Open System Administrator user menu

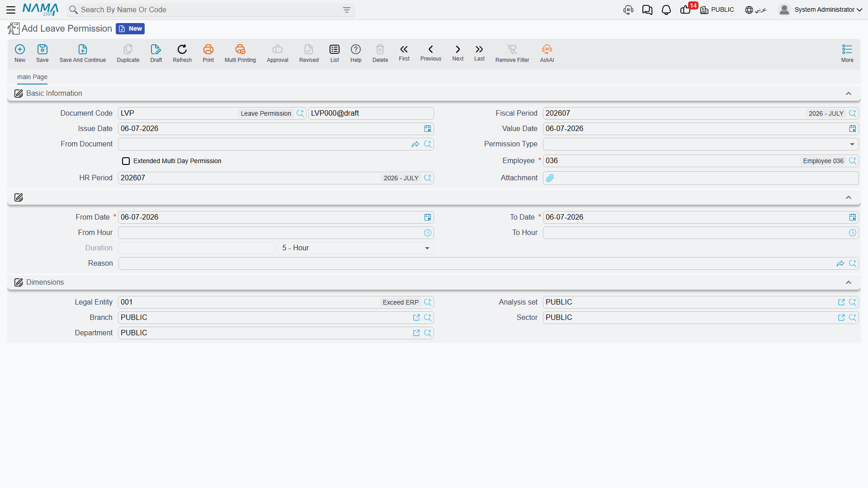pyautogui.click(x=820, y=10)
